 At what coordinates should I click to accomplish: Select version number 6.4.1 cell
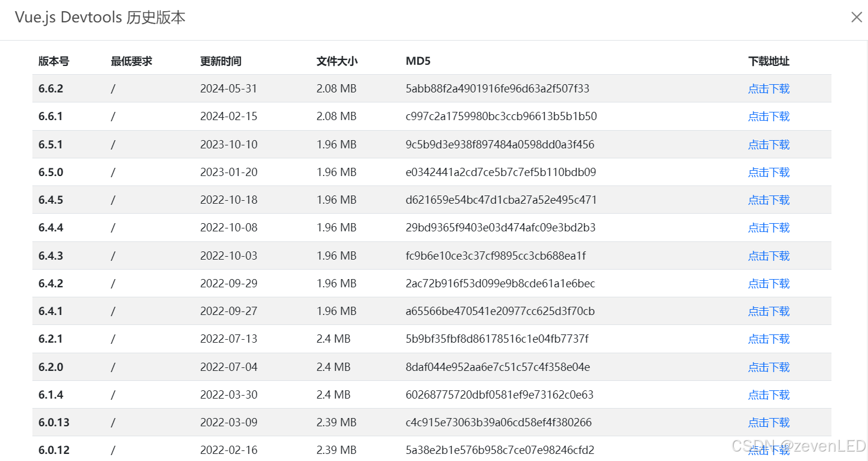pos(51,311)
